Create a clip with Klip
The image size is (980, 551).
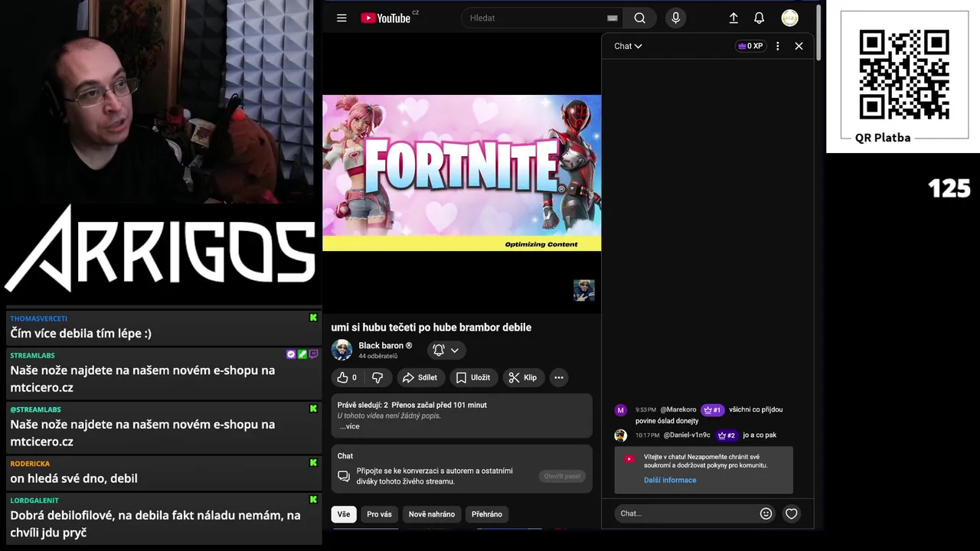[x=523, y=377]
